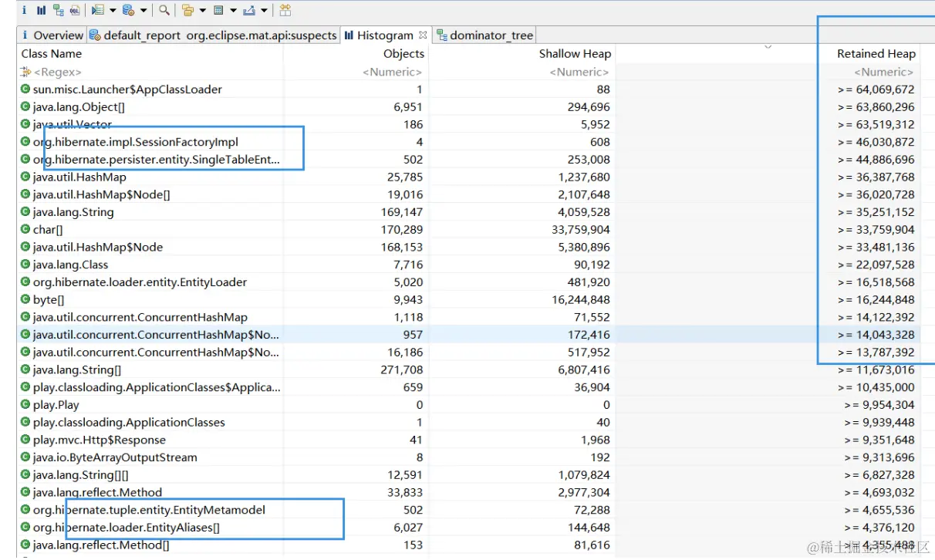Viewport: 935px width, 560px height.
Task: Open dropdown arrow beside group-by icon
Action: coord(203,11)
